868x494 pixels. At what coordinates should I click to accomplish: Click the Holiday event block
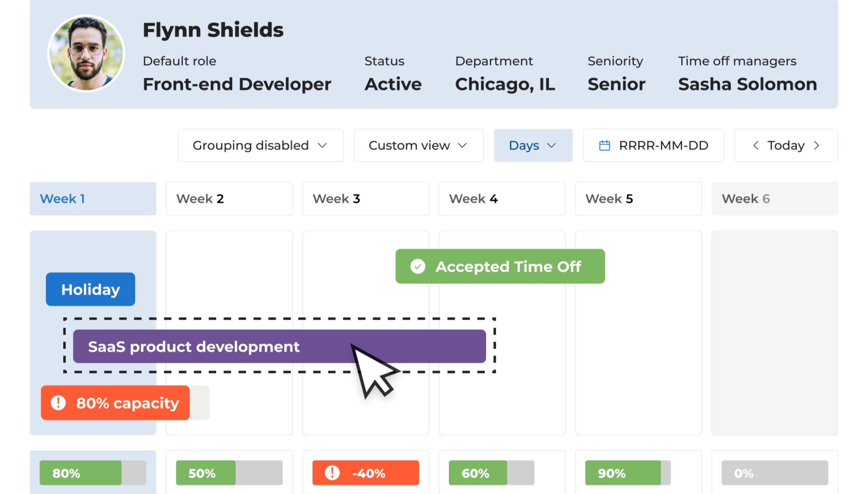[x=90, y=289]
